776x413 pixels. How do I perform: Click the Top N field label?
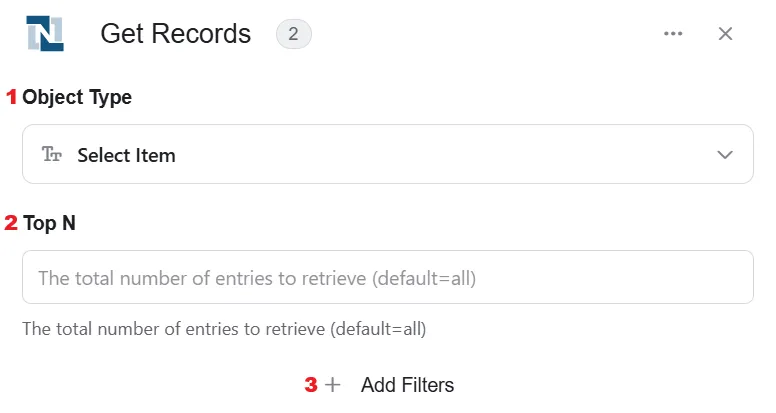tap(49, 223)
